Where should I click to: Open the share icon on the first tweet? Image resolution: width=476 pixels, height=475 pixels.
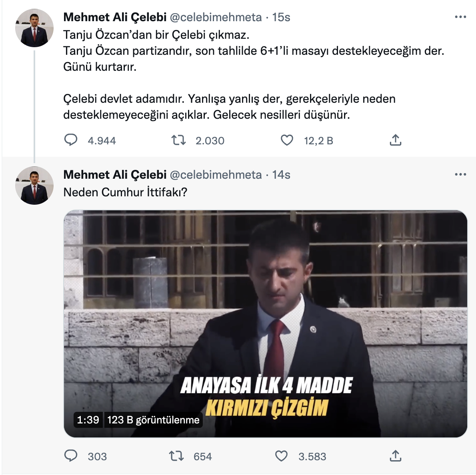click(396, 140)
